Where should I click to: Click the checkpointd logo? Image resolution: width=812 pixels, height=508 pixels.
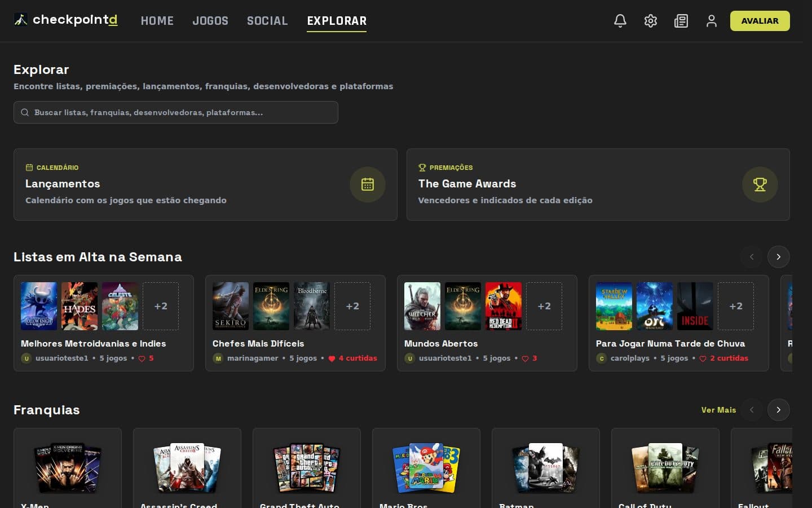[x=66, y=20]
